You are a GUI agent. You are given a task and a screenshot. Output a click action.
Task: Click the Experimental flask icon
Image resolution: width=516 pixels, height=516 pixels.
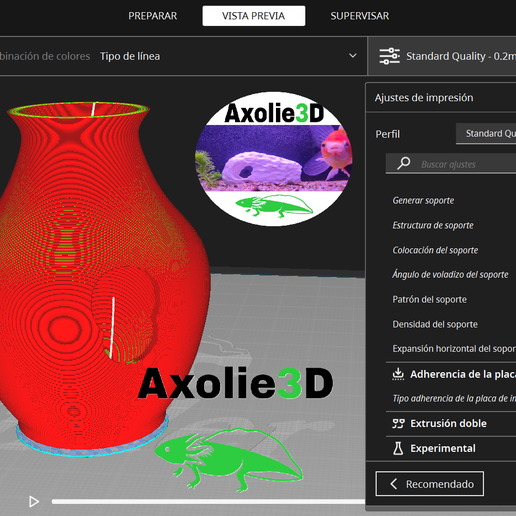pyautogui.click(x=398, y=448)
